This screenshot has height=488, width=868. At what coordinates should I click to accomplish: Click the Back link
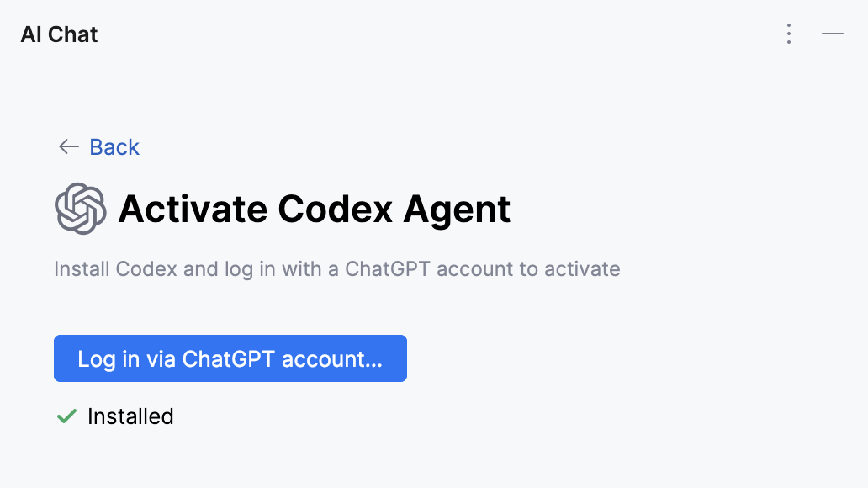[114, 146]
